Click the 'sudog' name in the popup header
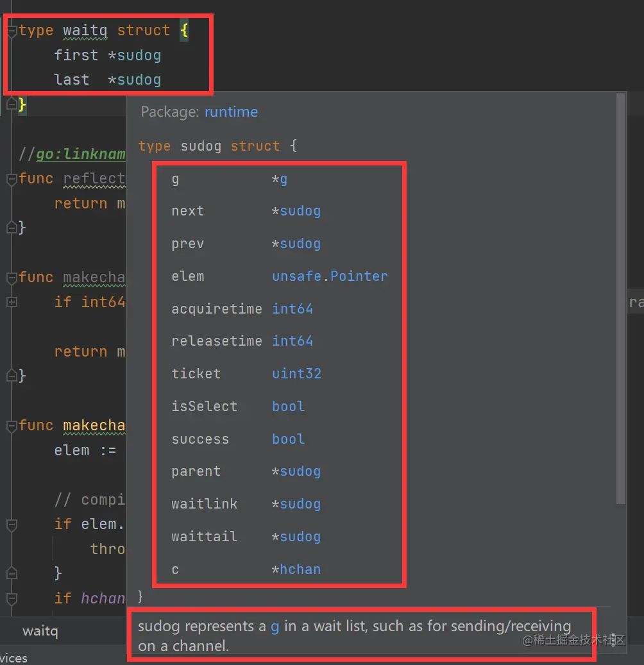The height and width of the screenshot is (665, 644). [x=201, y=146]
